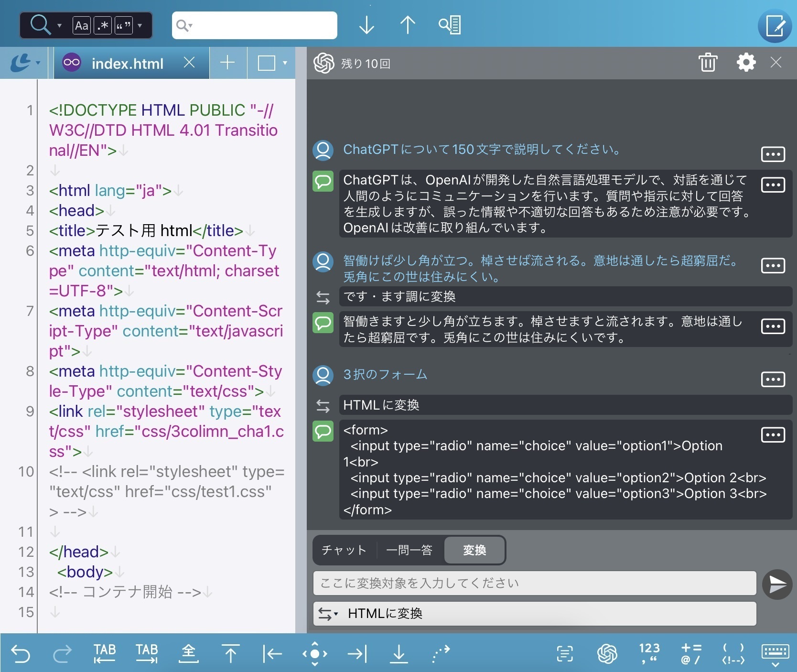Tap the undo arrow in bottom toolbar

[x=21, y=653]
